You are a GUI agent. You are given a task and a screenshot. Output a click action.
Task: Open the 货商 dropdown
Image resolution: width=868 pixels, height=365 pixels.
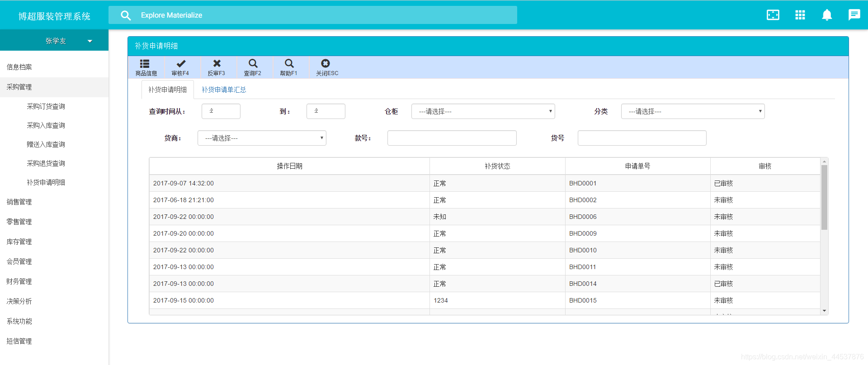point(262,138)
